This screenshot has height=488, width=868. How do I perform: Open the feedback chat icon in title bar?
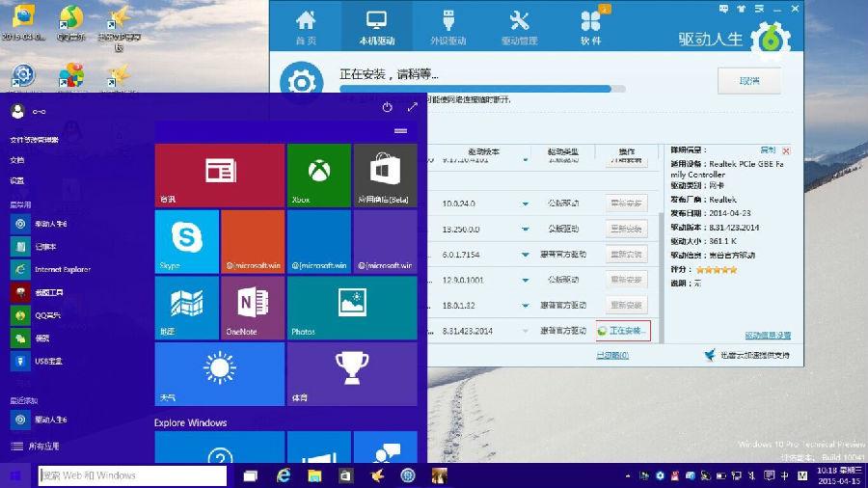(723, 9)
